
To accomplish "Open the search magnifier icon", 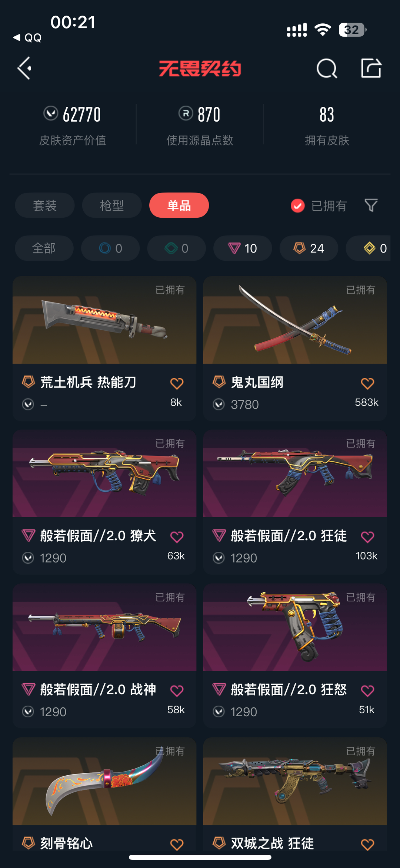I will 327,68.
